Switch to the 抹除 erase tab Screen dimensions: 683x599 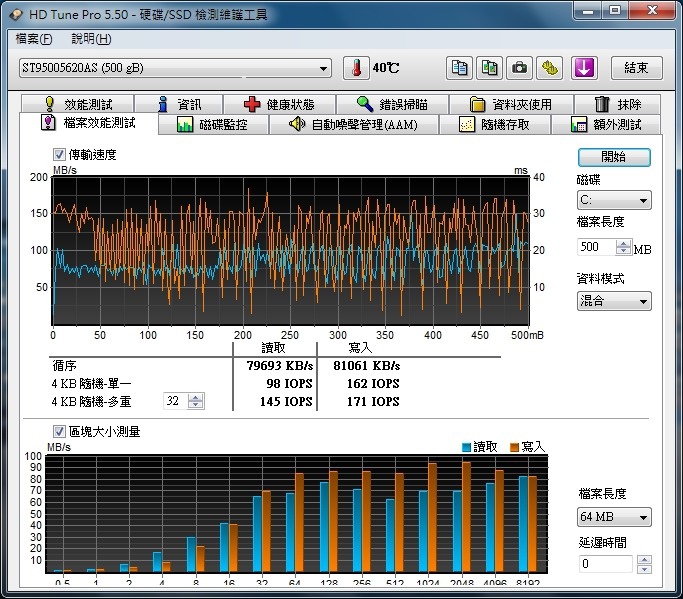pos(617,104)
